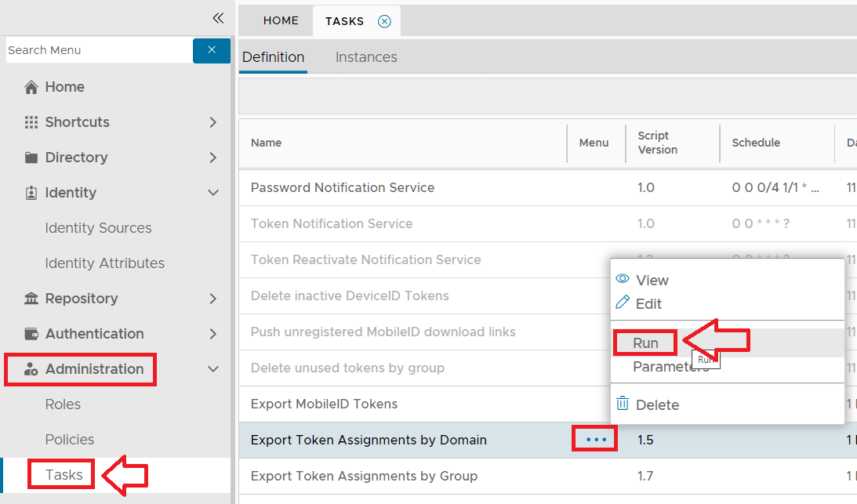Click the pencil icon next to Edit
857x504 pixels.
[x=623, y=303]
